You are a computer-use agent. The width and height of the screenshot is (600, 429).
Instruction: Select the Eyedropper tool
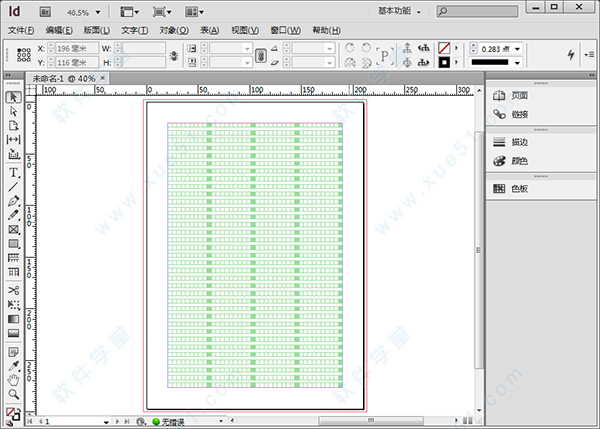coord(13,366)
